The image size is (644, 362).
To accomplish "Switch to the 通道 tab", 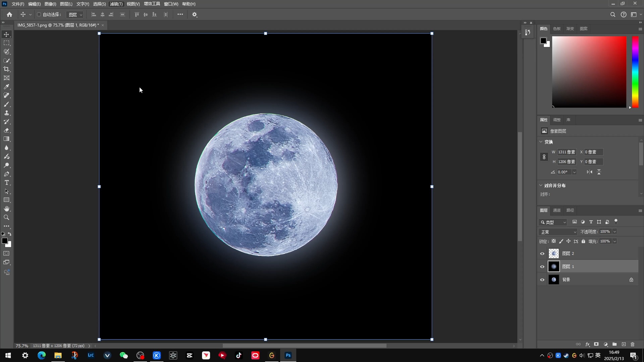I will 557,210.
